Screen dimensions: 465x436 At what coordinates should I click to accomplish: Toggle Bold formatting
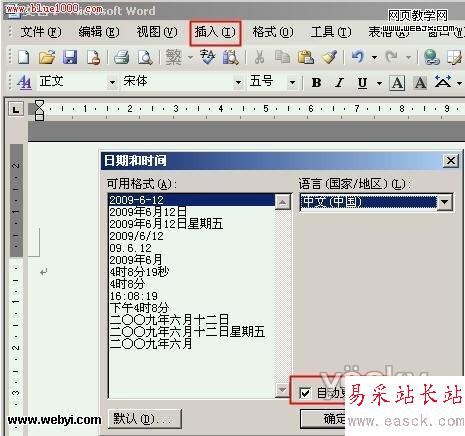click(x=316, y=82)
